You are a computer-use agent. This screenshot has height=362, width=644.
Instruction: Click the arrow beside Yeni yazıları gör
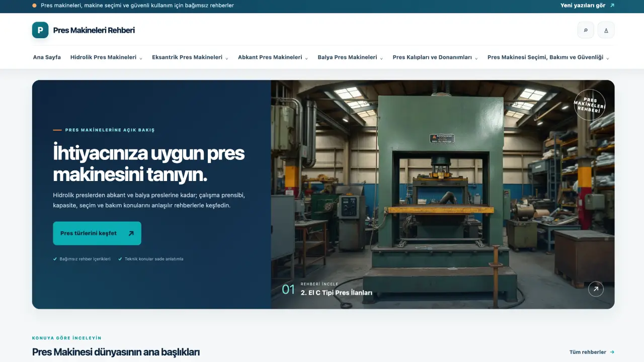click(x=612, y=6)
